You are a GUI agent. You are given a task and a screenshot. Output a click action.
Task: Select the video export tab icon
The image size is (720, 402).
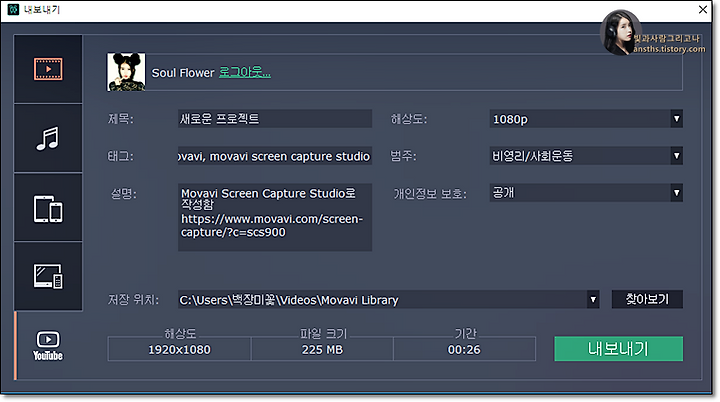(x=48, y=69)
